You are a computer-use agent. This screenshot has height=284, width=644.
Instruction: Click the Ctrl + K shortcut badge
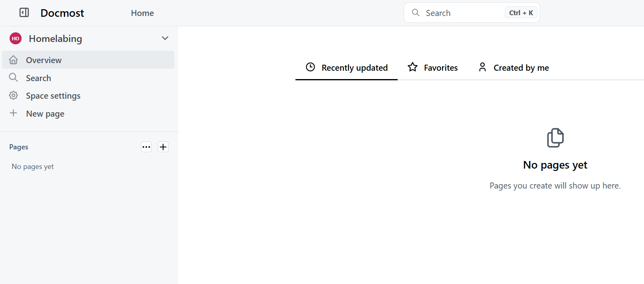pyautogui.click(x=521, y=13)
